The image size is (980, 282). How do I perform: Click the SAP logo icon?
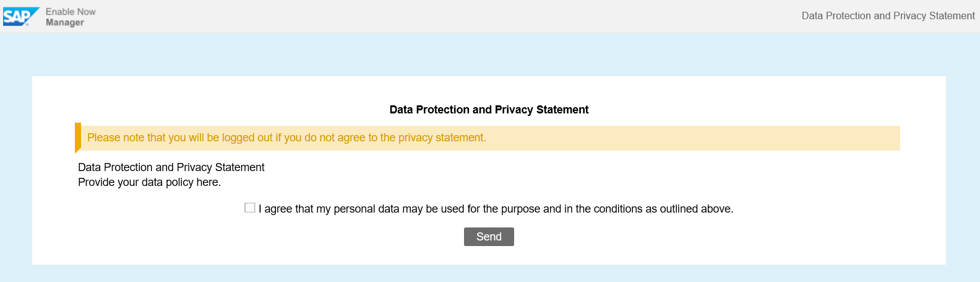tap(21, 17)
